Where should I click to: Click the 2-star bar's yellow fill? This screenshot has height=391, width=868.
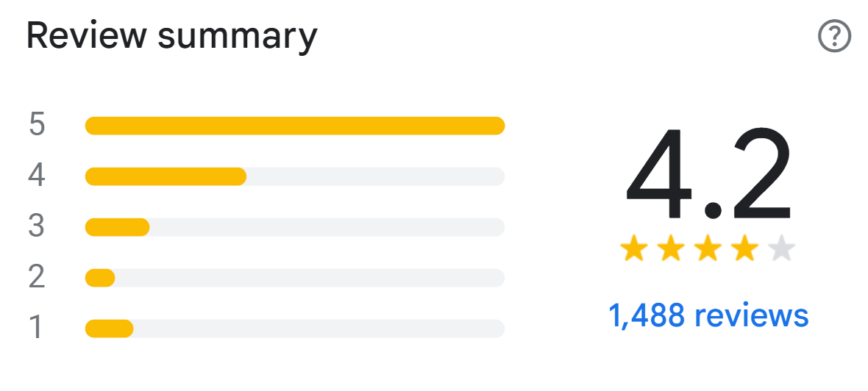coord(100,278)
